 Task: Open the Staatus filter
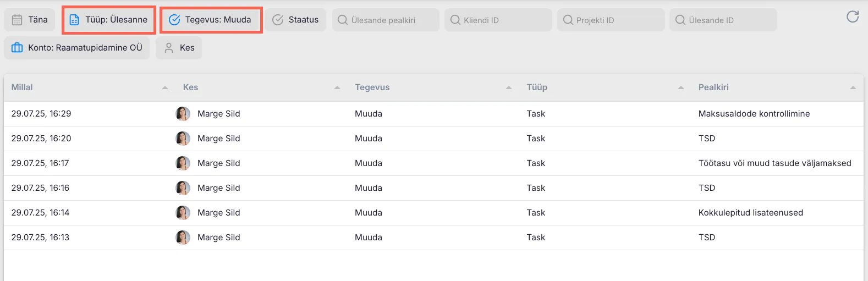[x=295, y=20]
